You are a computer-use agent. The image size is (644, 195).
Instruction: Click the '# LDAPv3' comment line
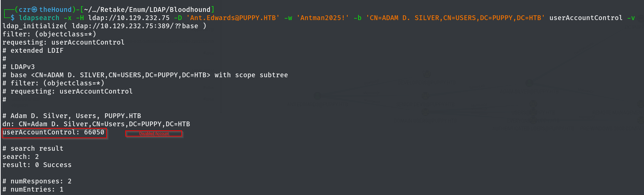[x=19, y=67]
